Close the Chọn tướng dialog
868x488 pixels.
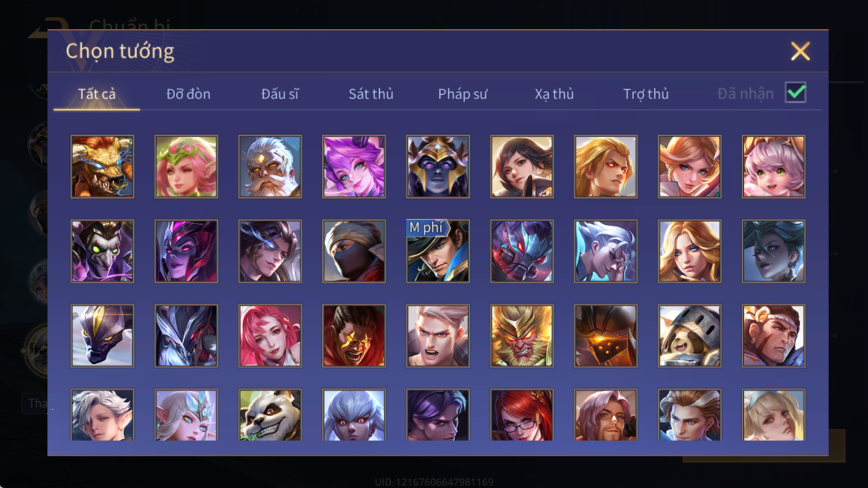point(800,51)
